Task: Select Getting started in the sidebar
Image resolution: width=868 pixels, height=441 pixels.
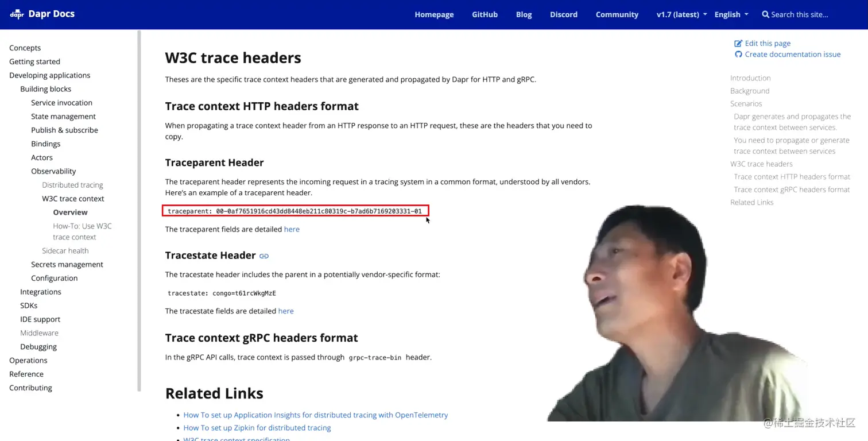Action: click(x=34, y=61)
